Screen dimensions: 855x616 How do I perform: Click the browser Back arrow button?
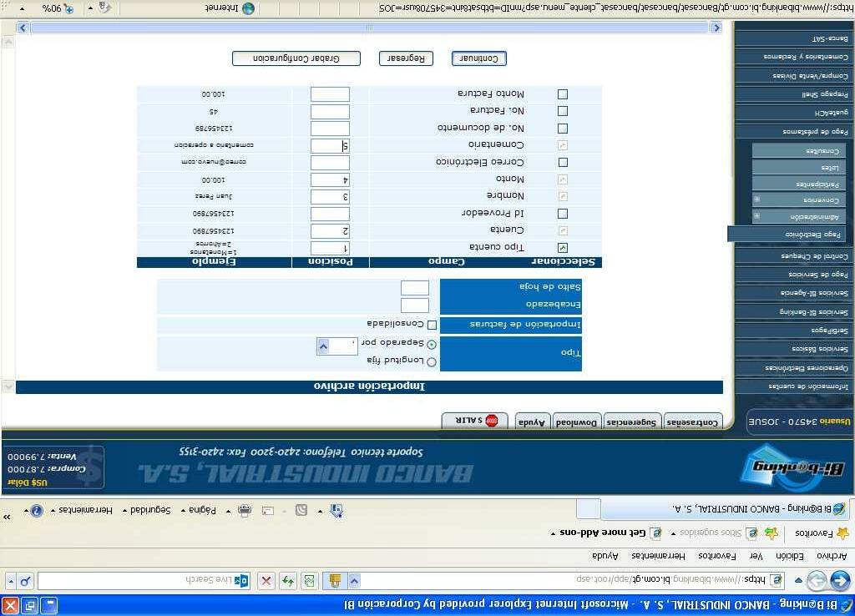tap(842, 581)
